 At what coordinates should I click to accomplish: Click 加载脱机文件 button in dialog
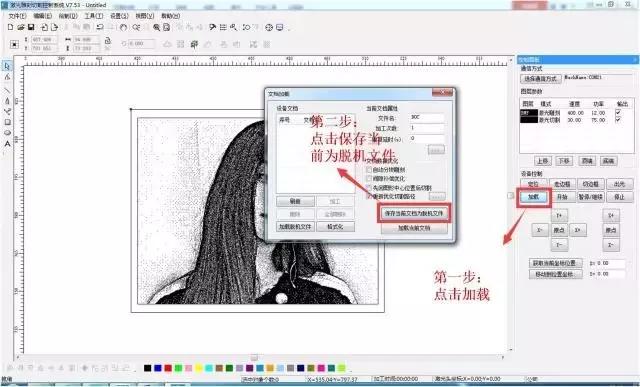295,227
